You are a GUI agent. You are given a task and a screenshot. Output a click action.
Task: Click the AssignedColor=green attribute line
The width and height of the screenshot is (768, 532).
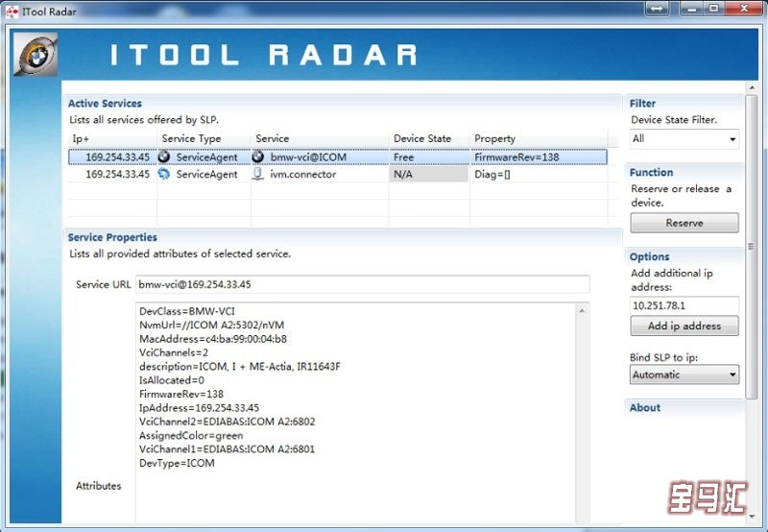click(191, 436)
